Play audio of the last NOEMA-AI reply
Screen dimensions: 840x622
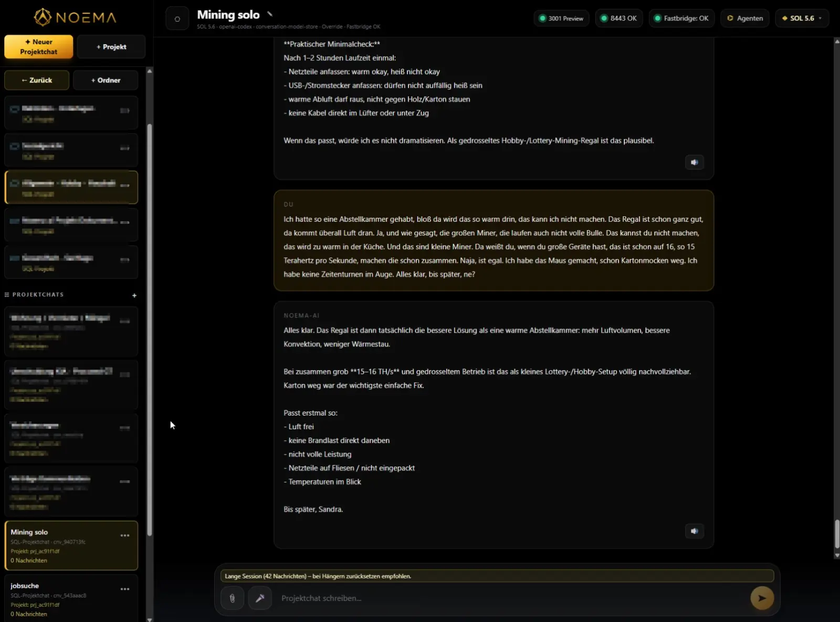coord(694,531)
